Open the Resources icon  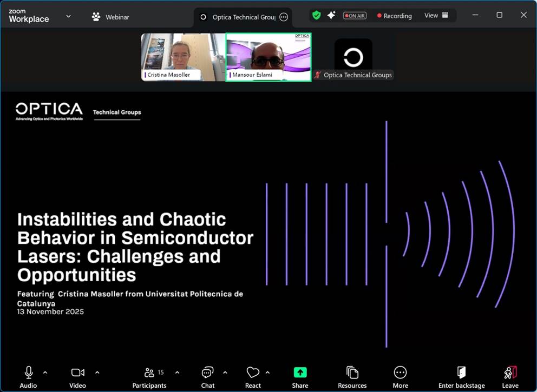pos(352,373)
